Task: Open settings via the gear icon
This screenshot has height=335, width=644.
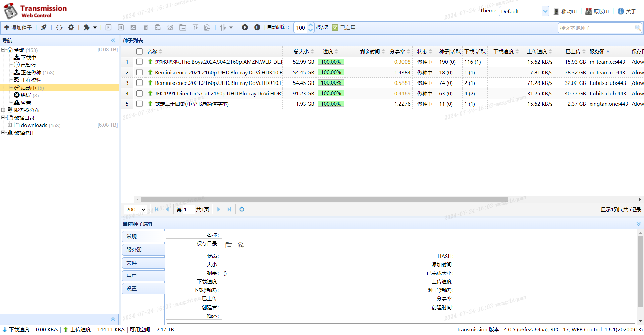Action: tap(71, 27)
